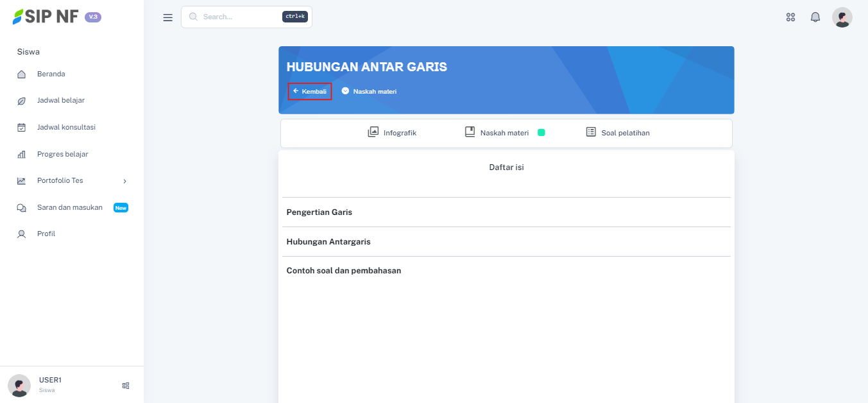This screenshot has width=868, height=403.
Task: Click the SIP NF logo
Action: tap(46, 17)
